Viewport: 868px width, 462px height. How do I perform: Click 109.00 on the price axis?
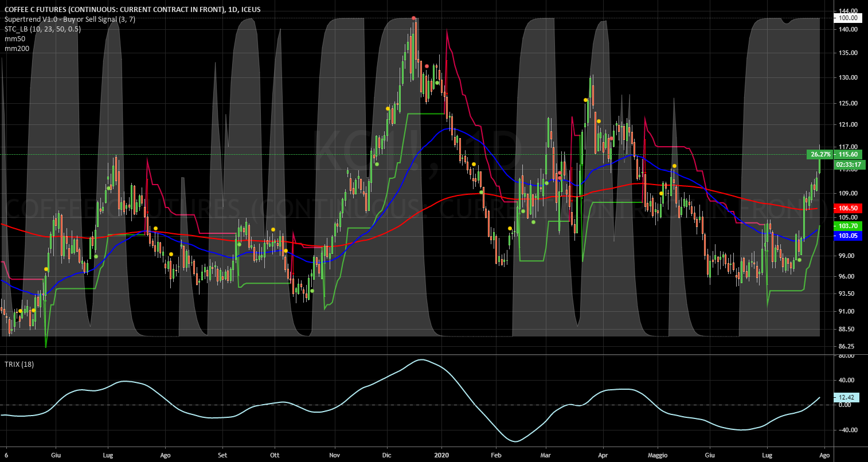pyautogui.click(x=849, y=193)
